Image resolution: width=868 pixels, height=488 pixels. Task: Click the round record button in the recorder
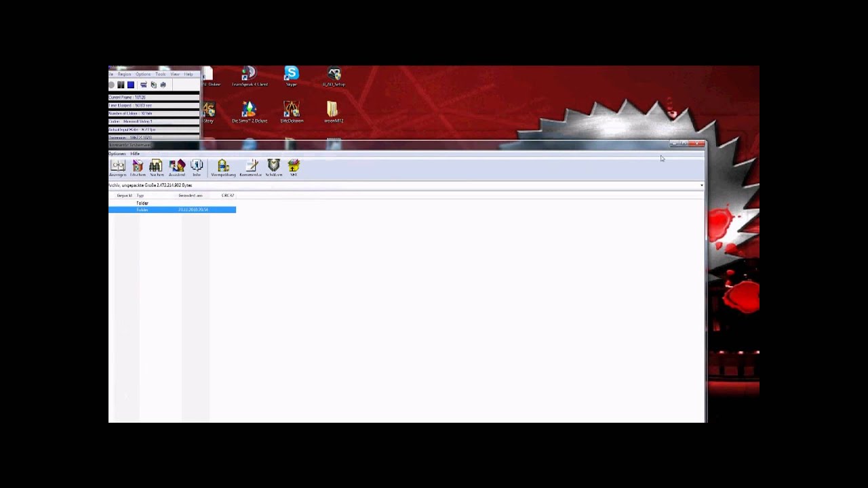[x=112, y=85]
